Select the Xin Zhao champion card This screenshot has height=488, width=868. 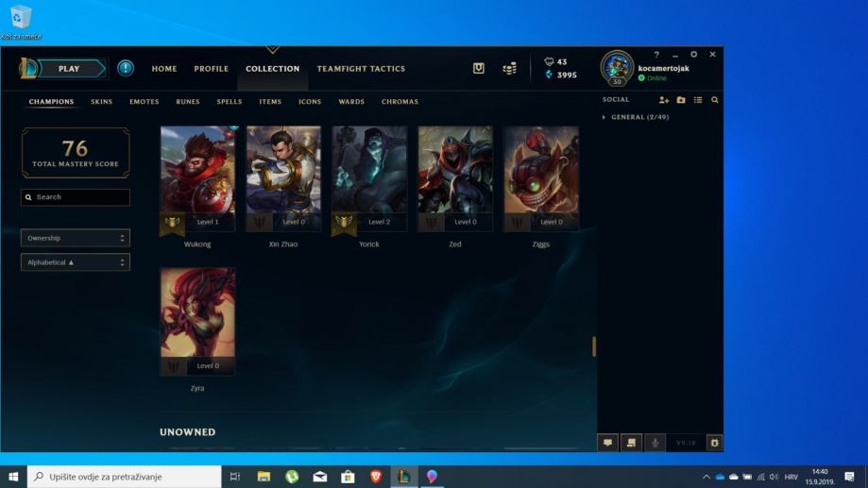click(x=283, y=178)
